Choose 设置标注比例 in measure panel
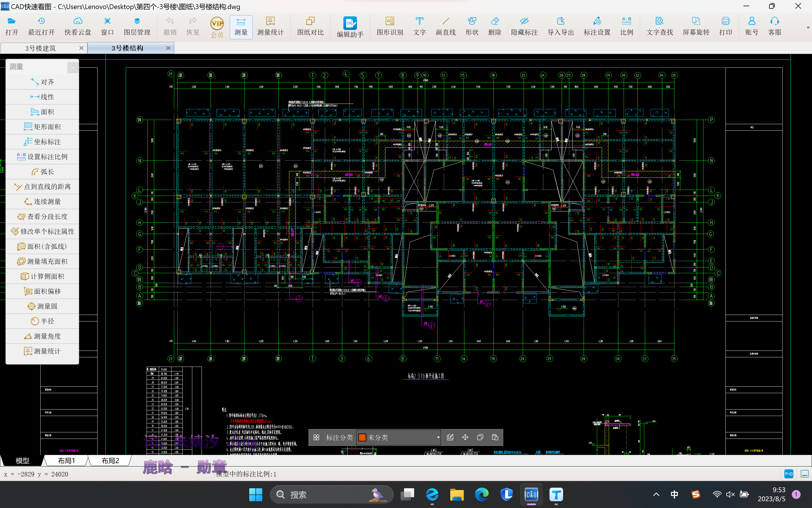 click(42, 157)
